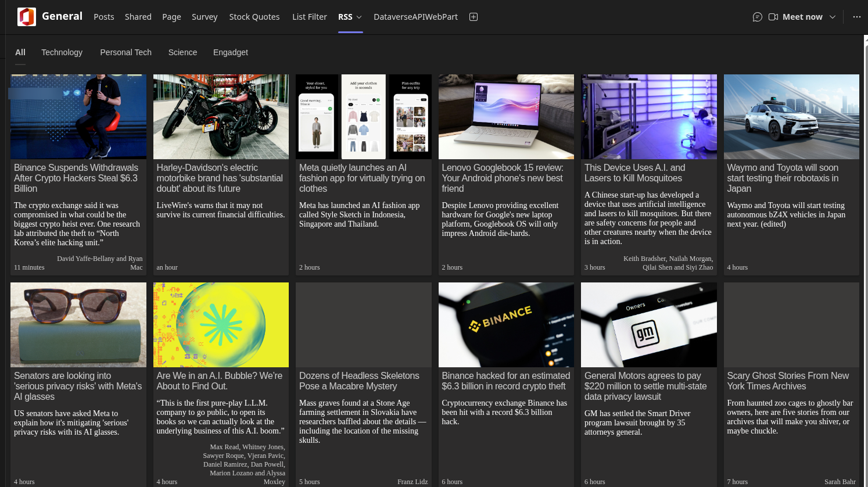The image size is (868, 487).
Task: Open headline Binance Suspends Withdrawals After Crypto Hackers
Action: (76, 178)
